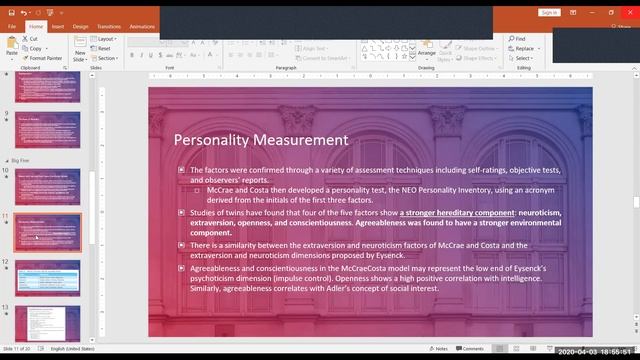Screen dimensions: 640x360
Task: Click the Sign in button
Action: [x=549, y=13]
